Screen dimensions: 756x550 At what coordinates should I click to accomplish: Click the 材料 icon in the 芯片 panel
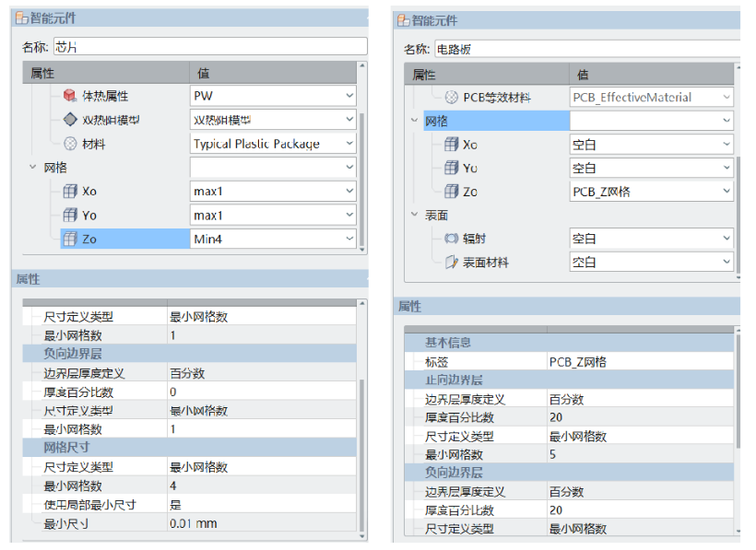(x=70, y=144)
